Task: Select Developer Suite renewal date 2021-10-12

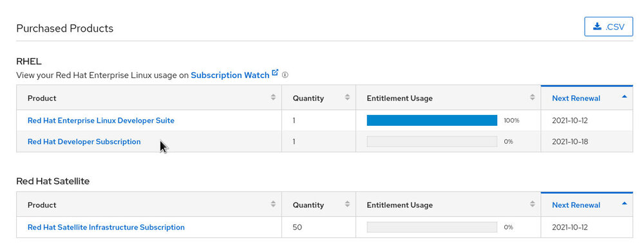Action: click(570, 121)
